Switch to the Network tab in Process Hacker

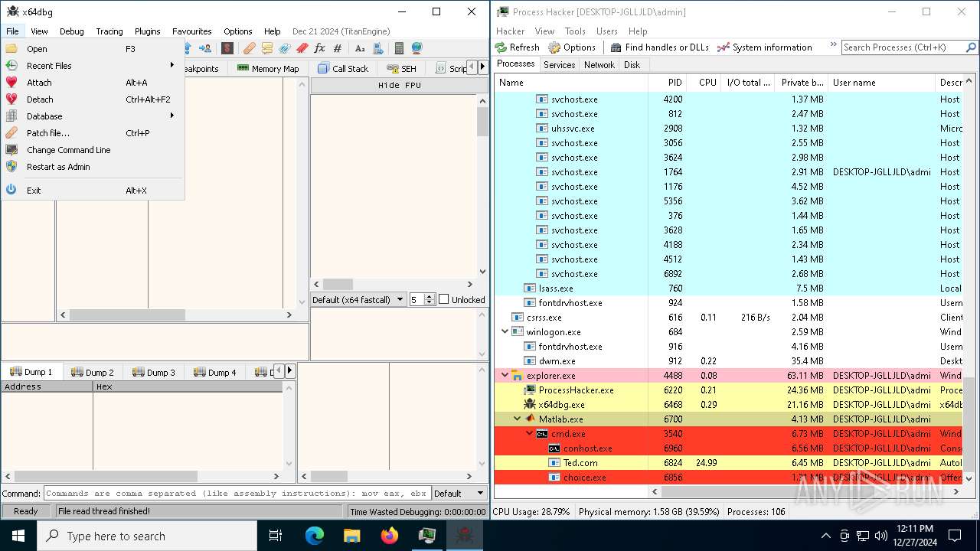599,65
